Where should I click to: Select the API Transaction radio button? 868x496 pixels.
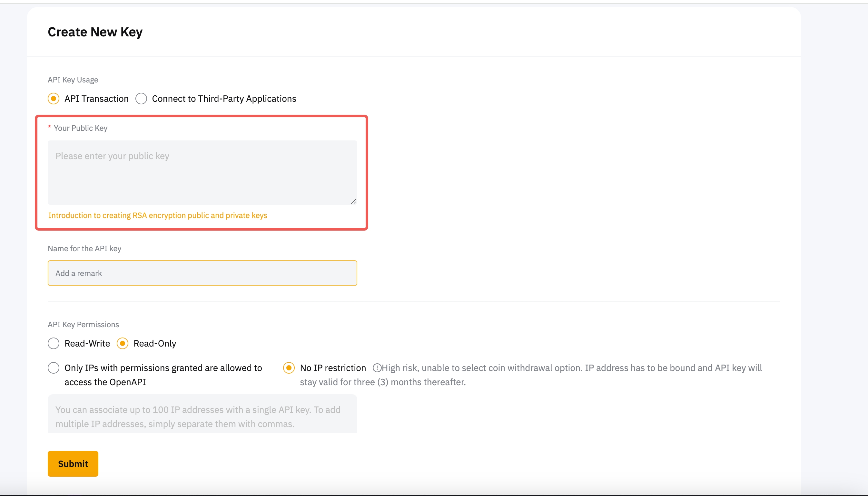pos(54,99)
